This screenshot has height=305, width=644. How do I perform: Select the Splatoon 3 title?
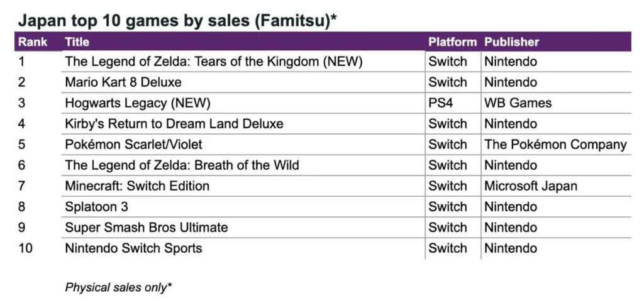[x=96, y=207]
